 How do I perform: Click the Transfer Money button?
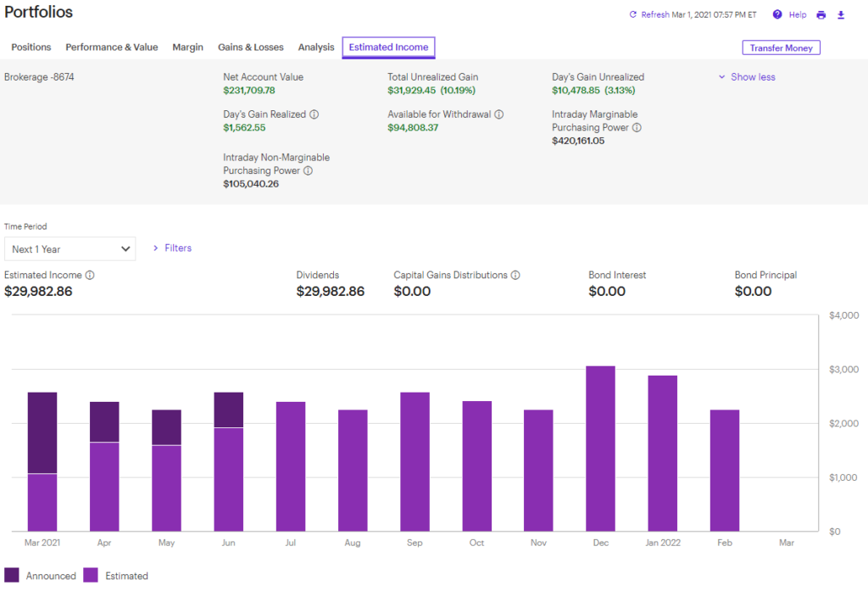[x=781, y=48]
